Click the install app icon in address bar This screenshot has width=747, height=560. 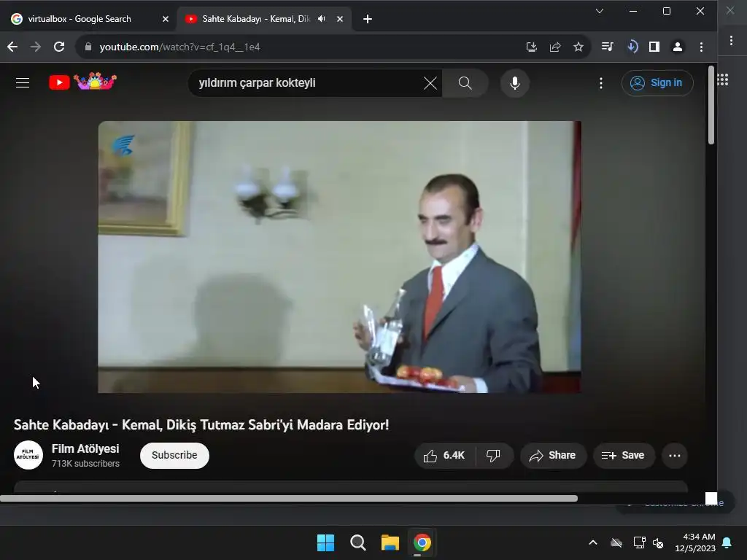[532, 47]
